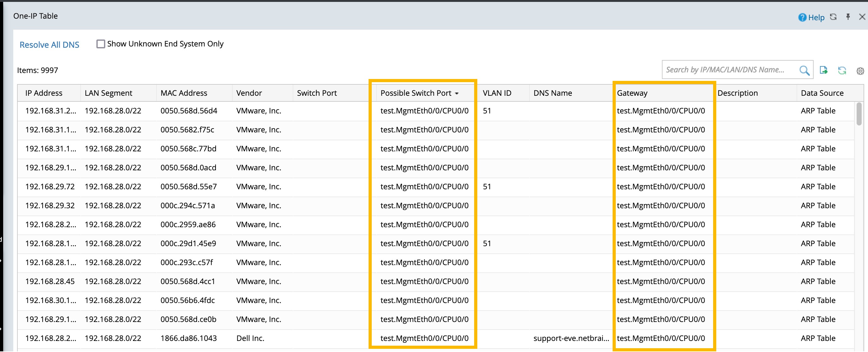
Task: Click the magnifier search icon
Action: (x=804, y=70)
